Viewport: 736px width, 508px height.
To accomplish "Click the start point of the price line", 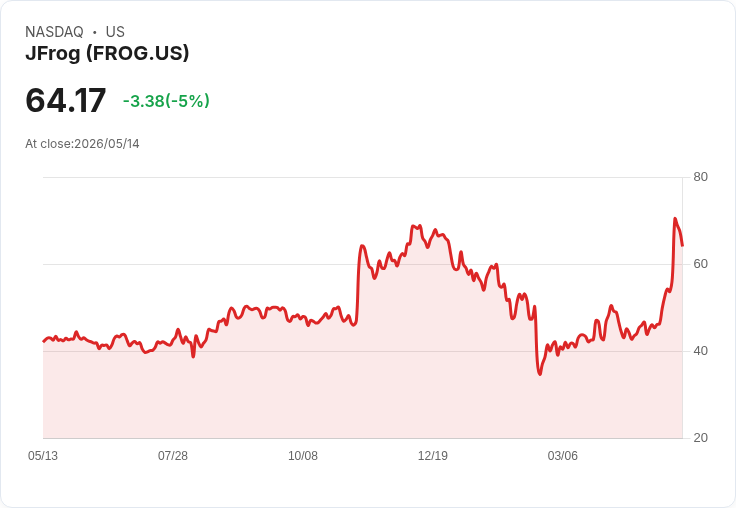I will pyautogui.click(x=43, y=341).
